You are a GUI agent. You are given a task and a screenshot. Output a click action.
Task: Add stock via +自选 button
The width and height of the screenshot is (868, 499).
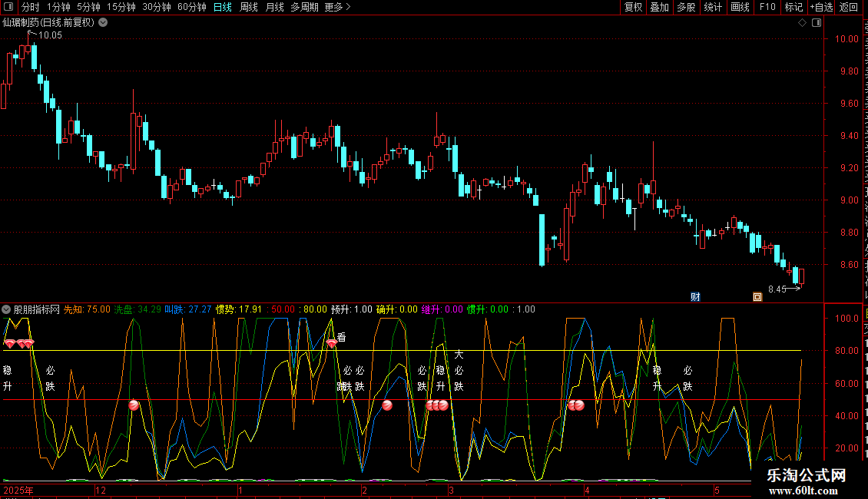pos(821,7)
